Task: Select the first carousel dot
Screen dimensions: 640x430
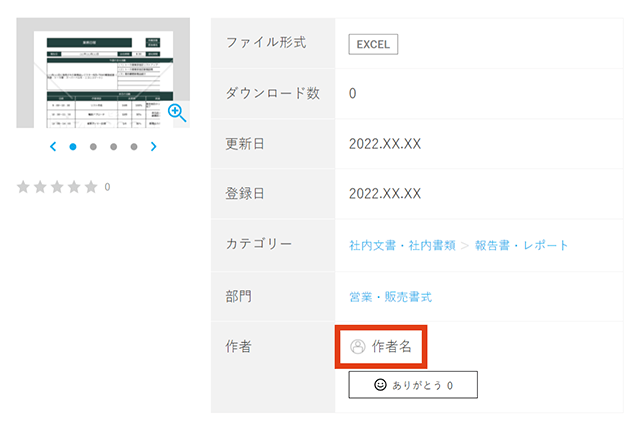Action: click(73, 147)
